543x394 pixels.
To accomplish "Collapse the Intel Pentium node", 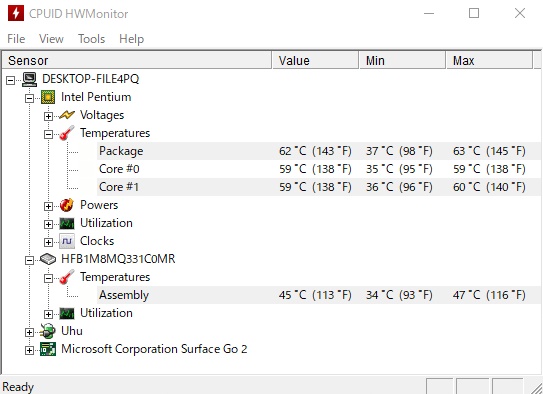I will point(29,98).
